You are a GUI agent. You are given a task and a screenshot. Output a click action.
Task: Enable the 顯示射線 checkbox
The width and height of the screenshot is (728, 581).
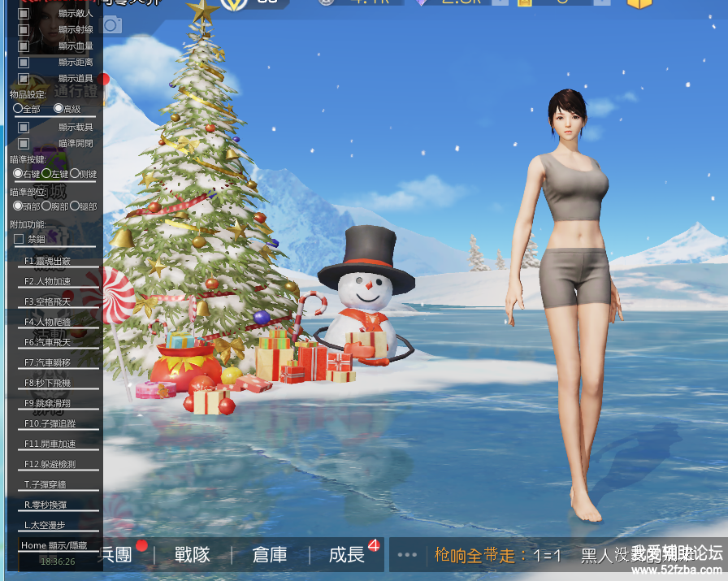24,30
